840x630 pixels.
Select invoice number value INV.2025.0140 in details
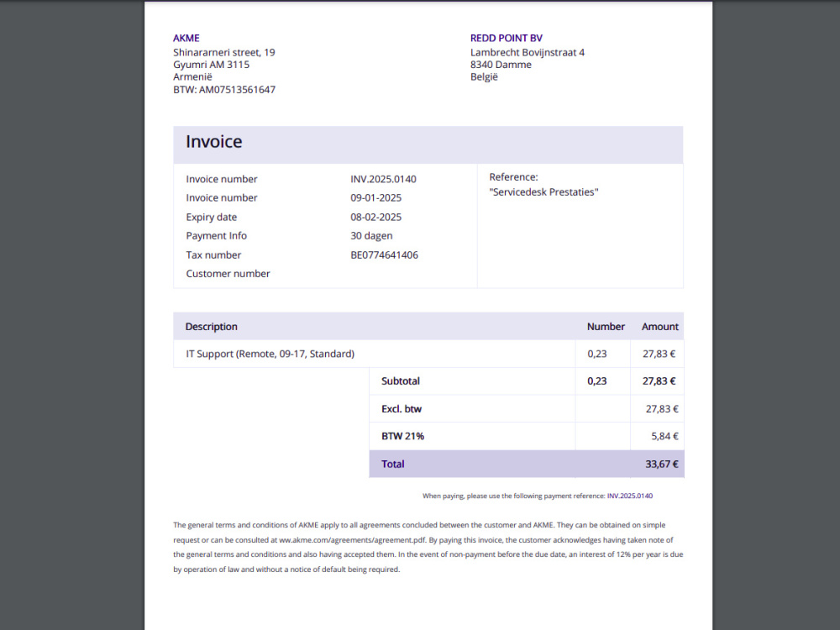coord(383,179)
